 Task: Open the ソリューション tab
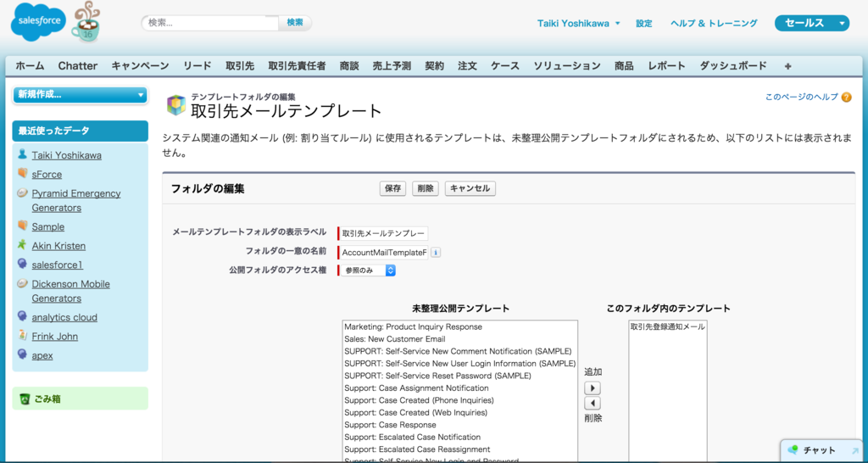tap(567, 66)
